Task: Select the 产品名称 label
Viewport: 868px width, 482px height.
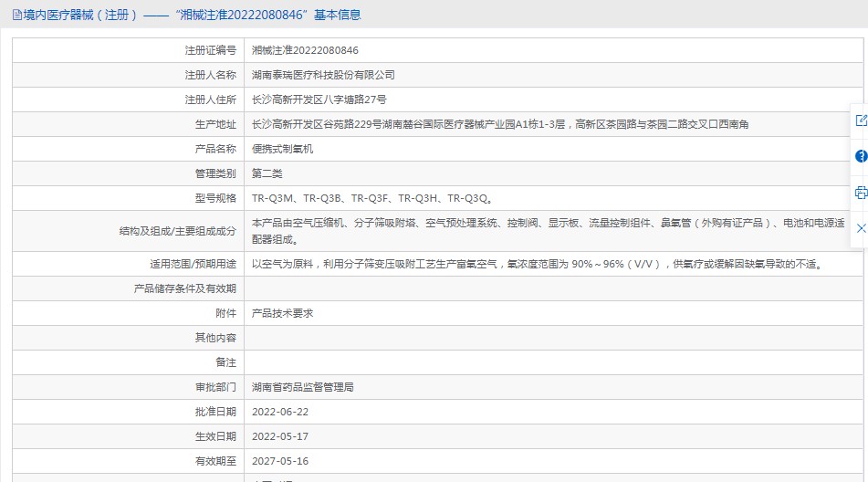Action: (x=215, y=149)
